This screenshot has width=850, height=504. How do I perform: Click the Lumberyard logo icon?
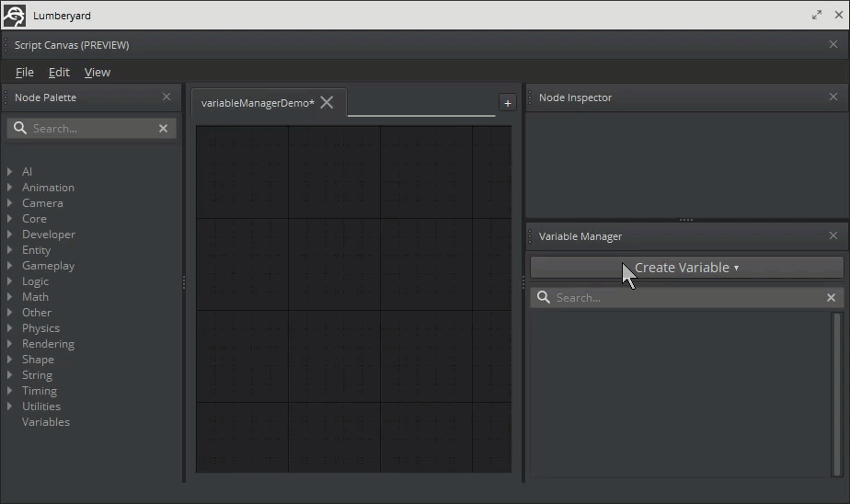pyautogui.click(x=14, y=15)
